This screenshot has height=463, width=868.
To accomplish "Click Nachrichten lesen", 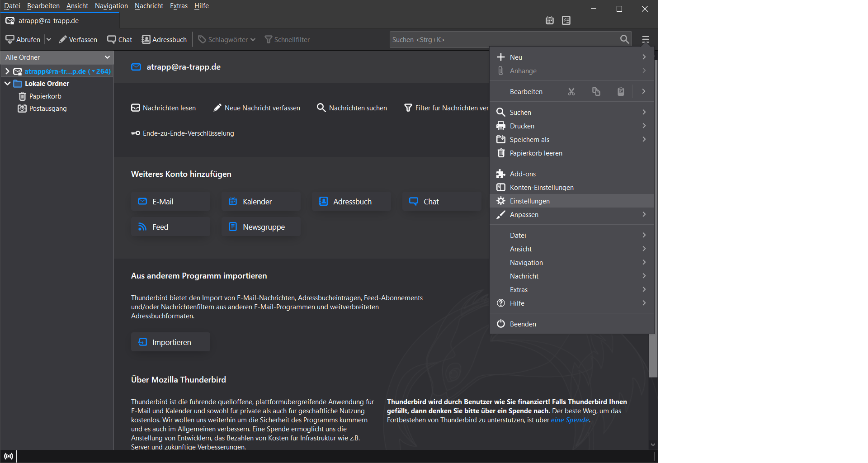I will (x=164, y=108).
